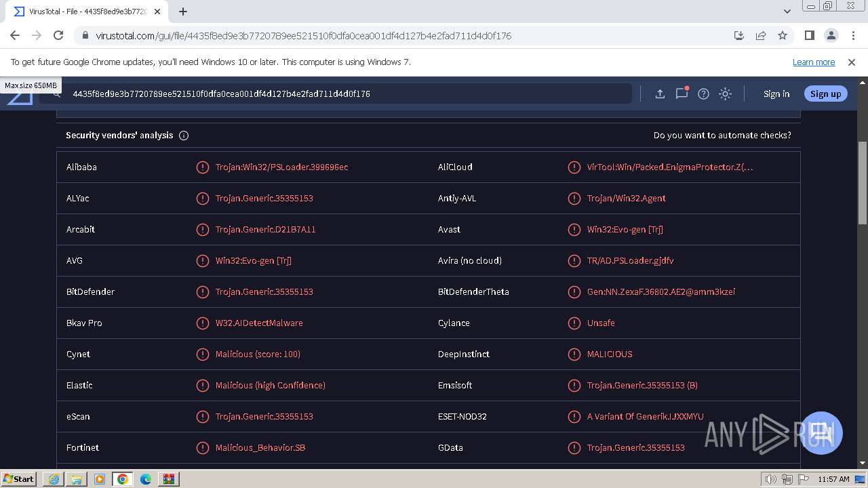The image size is (868, 488).
Task: Click the alert icon in the Alibaba row
Action: pos(202,167)
